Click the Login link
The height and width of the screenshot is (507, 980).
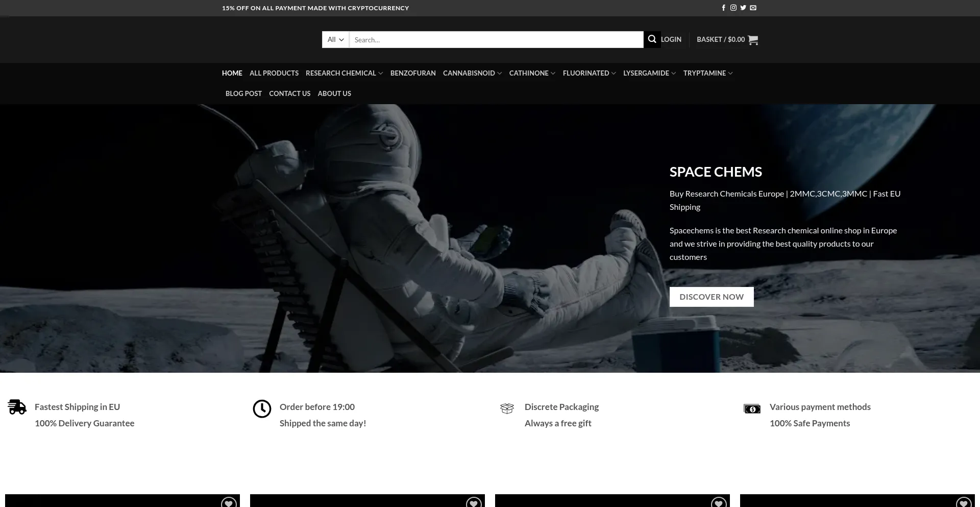coord(671,39)
